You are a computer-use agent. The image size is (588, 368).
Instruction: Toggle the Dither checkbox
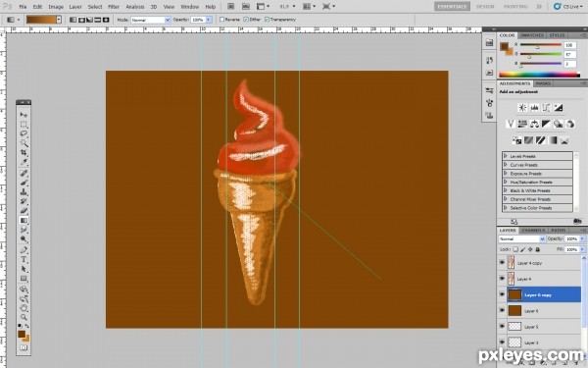[246, 20]
